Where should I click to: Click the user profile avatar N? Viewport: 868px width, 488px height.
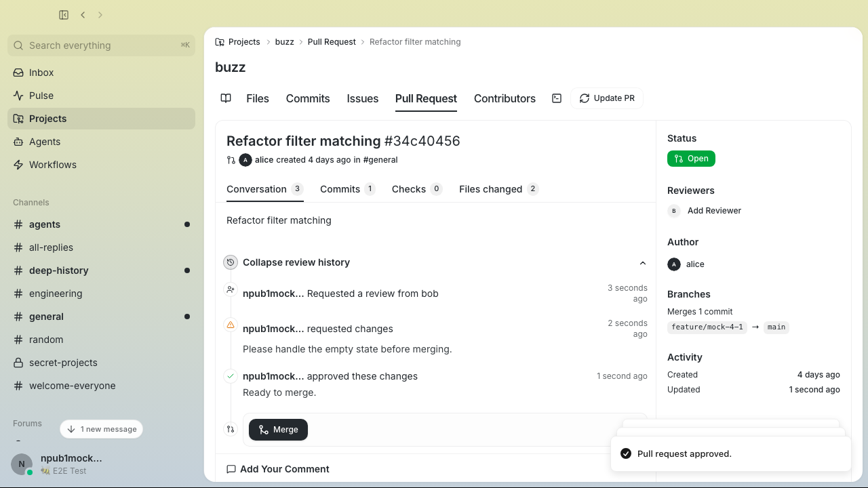22,464
